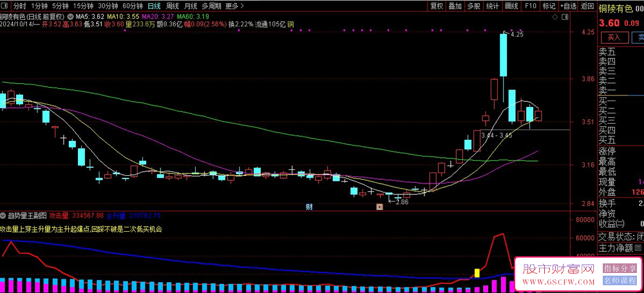Click the 涨停 field label
Screen dimensions: 644x293
pyautogui.click(x=607, y=151)
